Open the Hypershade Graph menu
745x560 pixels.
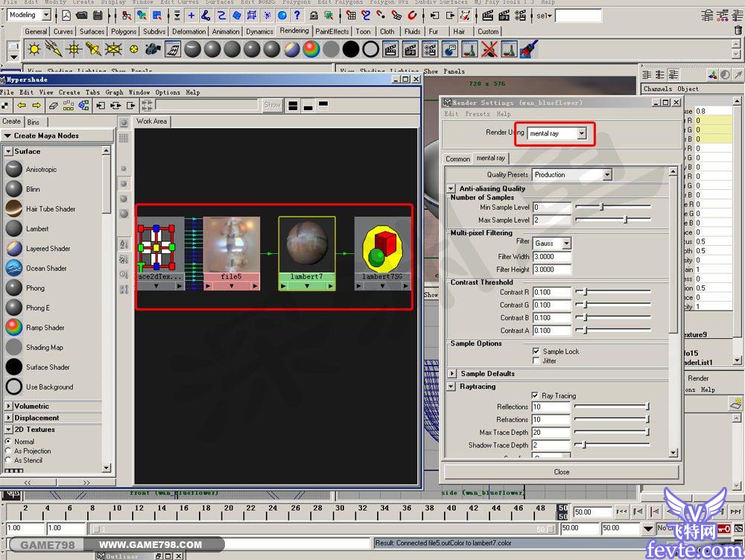point(114,92)
